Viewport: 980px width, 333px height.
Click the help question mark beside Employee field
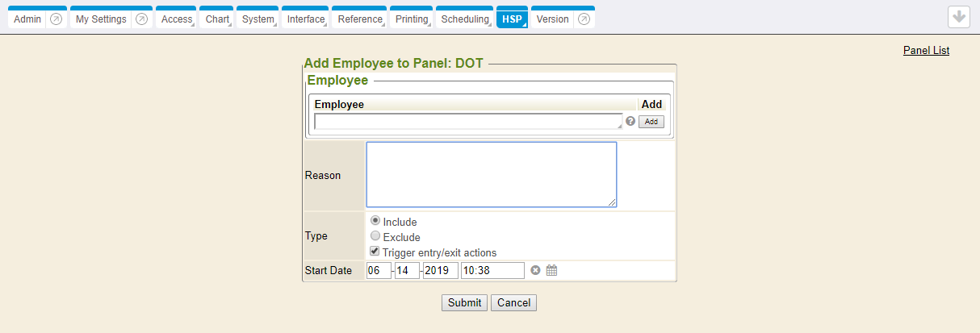click(630, 121)
